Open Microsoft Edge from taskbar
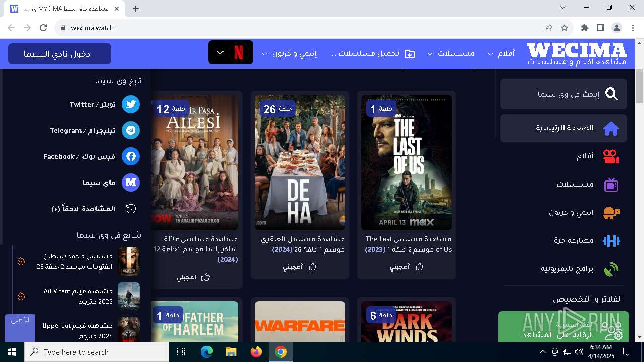This screenshot has width=644, height=362. (207, 352)
